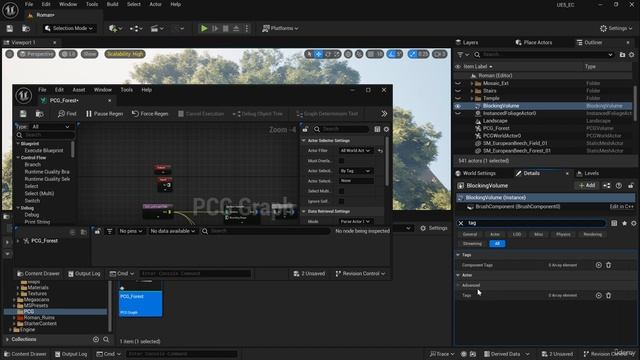Expand the Mosaic_Ext folder in Outliner

coord(472,83)
